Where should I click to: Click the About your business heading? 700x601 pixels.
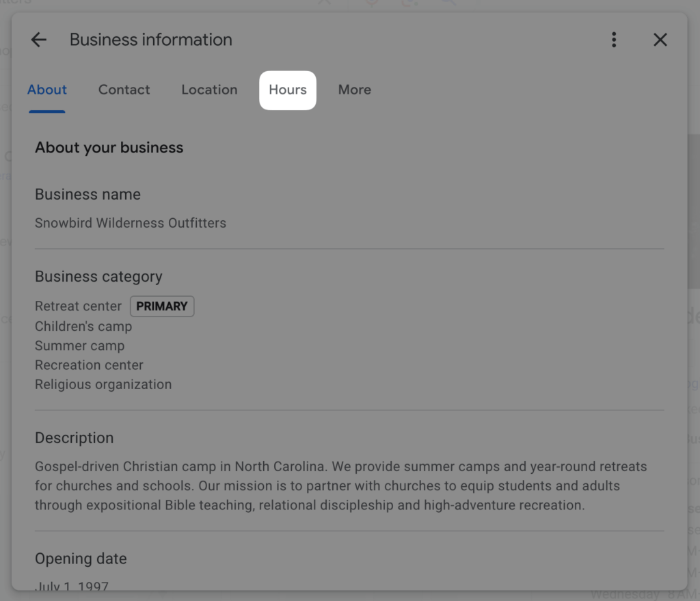coord(109,148)
